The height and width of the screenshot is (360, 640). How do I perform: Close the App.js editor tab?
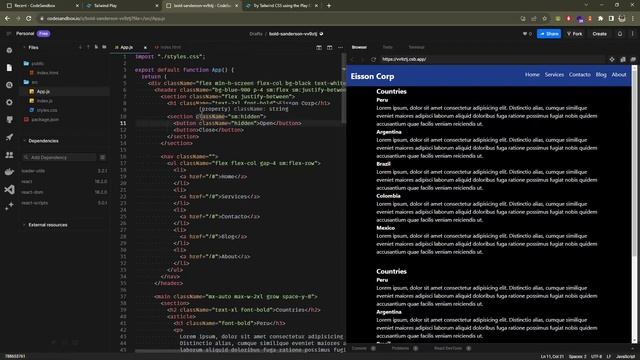(145, 47)
